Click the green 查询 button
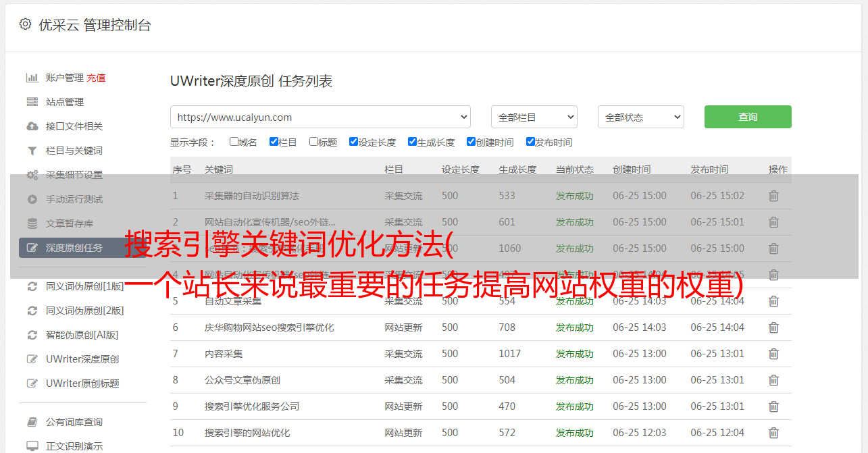The image size is (868, 453). (x=748, y=117)
